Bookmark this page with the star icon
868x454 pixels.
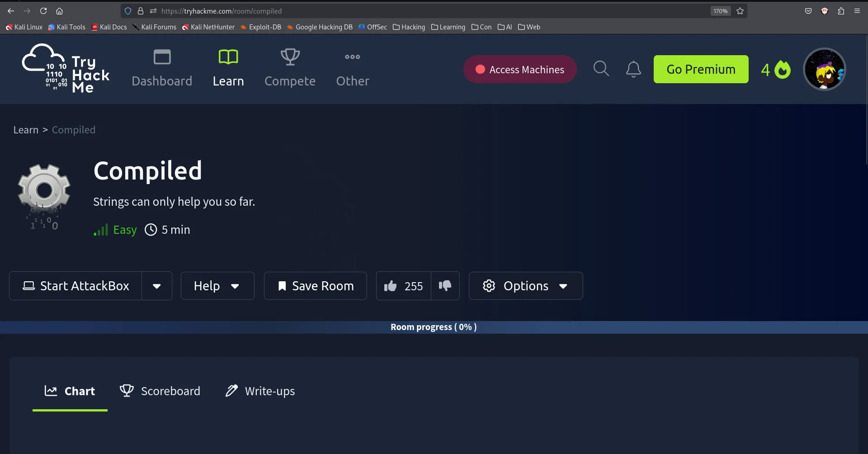[740, 11]
